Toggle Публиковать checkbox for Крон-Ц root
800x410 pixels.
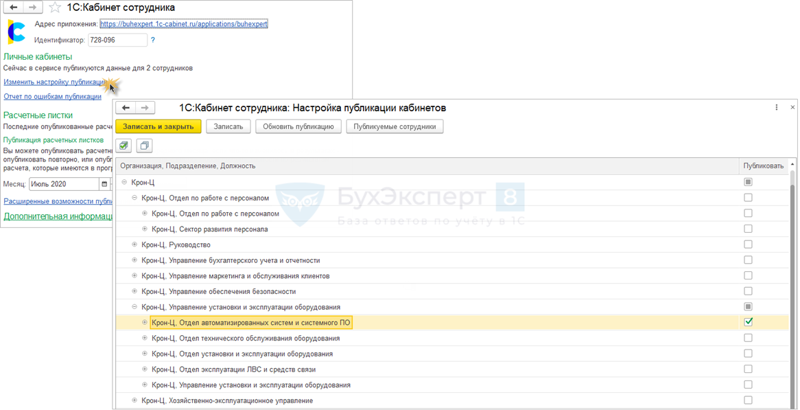coord(748,182)
